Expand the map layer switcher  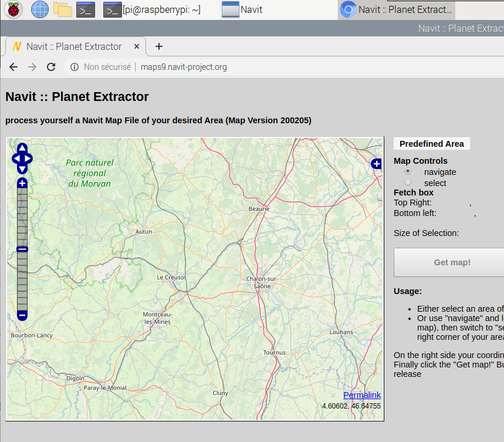tap(377, 164)
